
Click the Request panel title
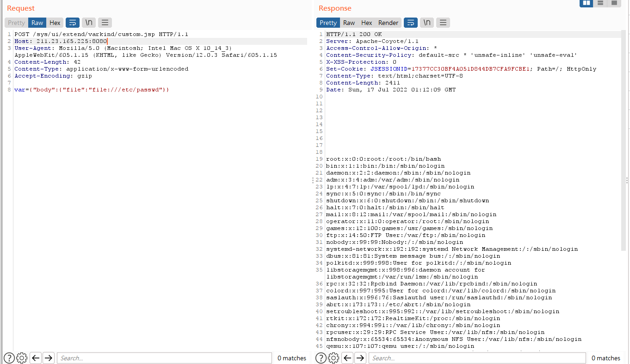tap(21, 8)
